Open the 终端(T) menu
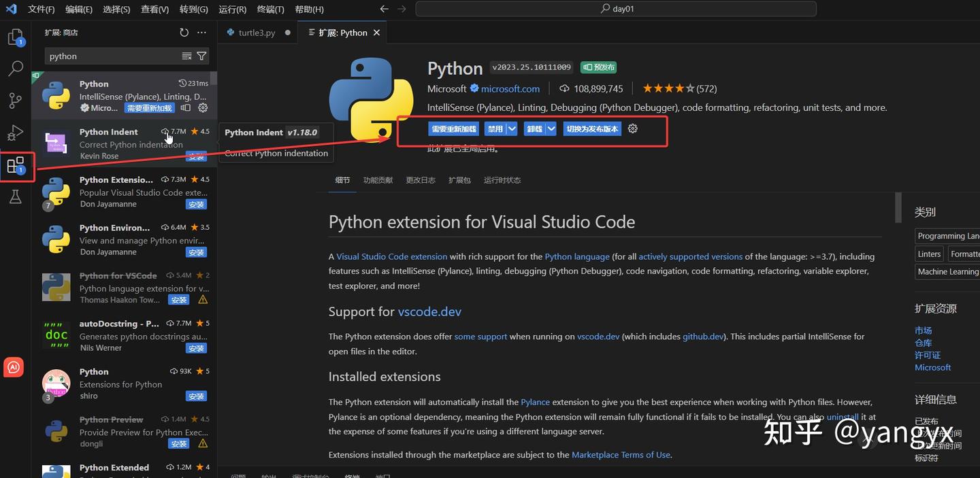Viewport: 980px width, 478px height. click(x=271, y=10)
